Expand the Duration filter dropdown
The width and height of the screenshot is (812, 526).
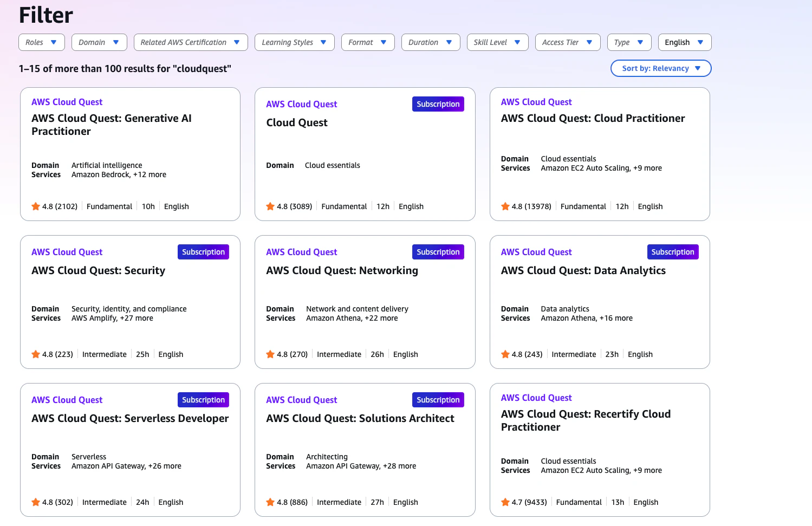[x=431, y=42]
